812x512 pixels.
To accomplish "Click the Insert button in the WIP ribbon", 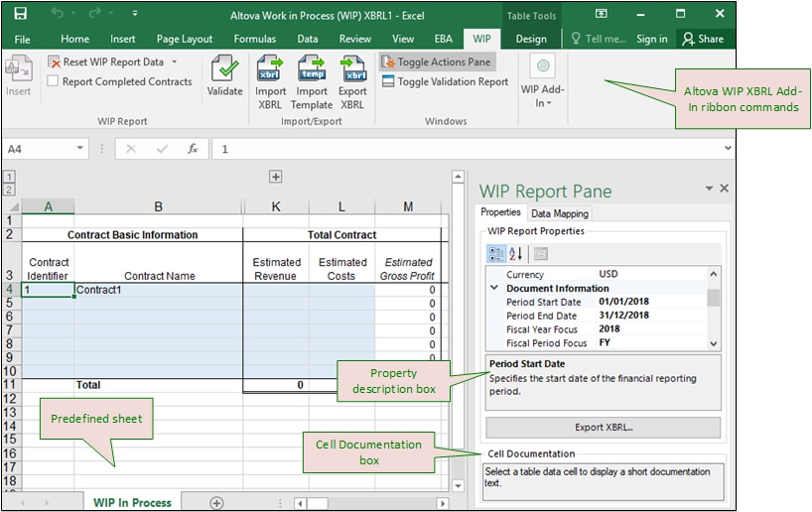I will [x=19, y=76].
